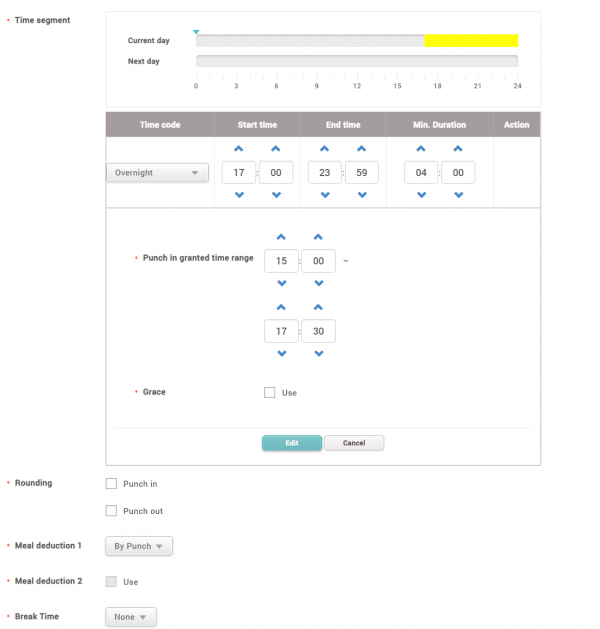Decrease punch in range end minutes
The width and height of the screenshot is (600, 629).
318,353
